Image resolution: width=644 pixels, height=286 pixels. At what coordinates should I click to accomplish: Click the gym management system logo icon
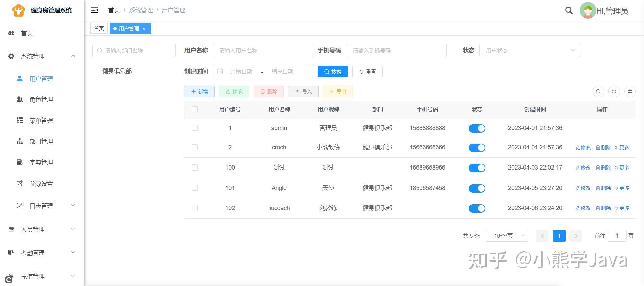click(19, 10)
